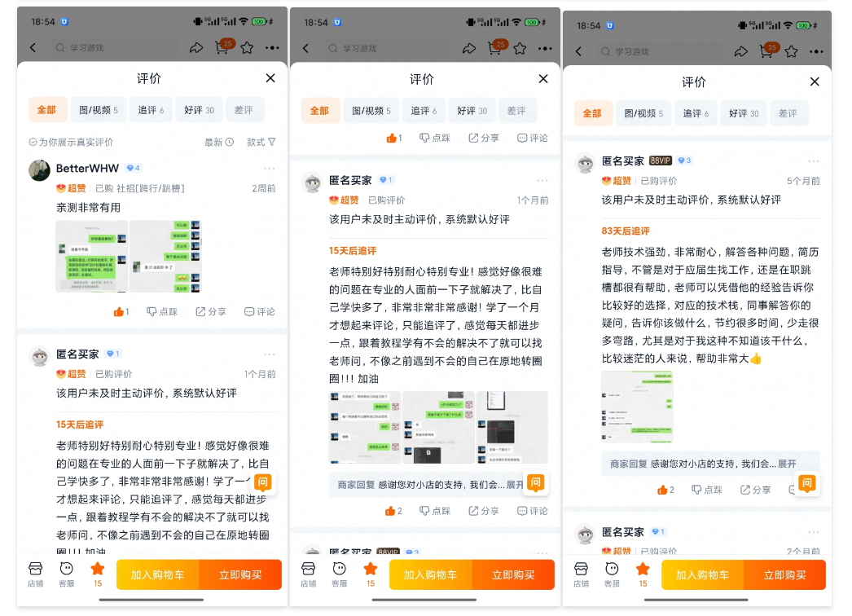Share BetterWHW's review
Viewport: 852px width, 616px height.
210,312
